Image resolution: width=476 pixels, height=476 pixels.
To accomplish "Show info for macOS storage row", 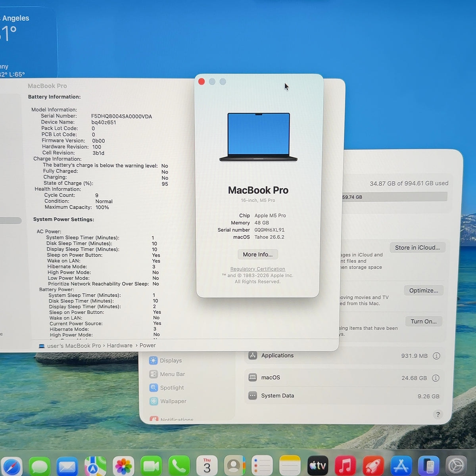I will 436,378.
